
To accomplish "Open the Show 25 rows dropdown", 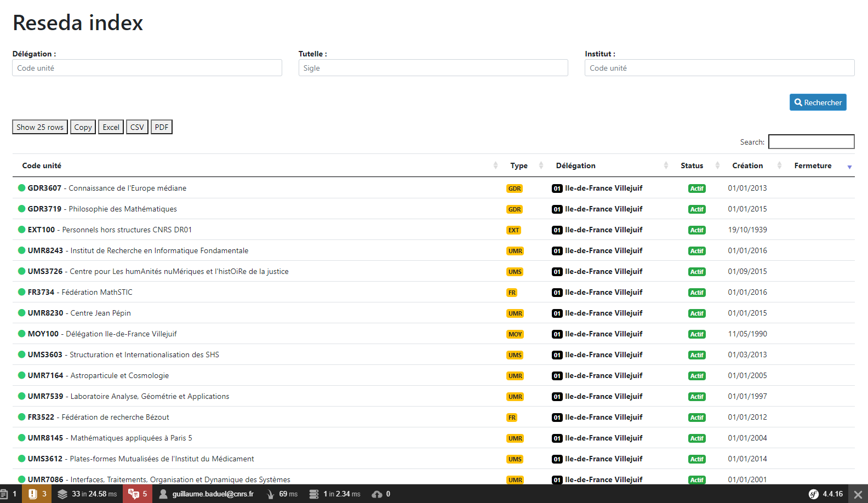I will point(40,127).
